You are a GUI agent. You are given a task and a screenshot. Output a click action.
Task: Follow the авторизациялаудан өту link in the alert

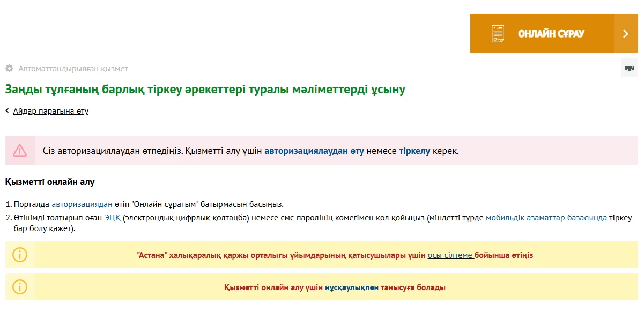click(314, 151)
